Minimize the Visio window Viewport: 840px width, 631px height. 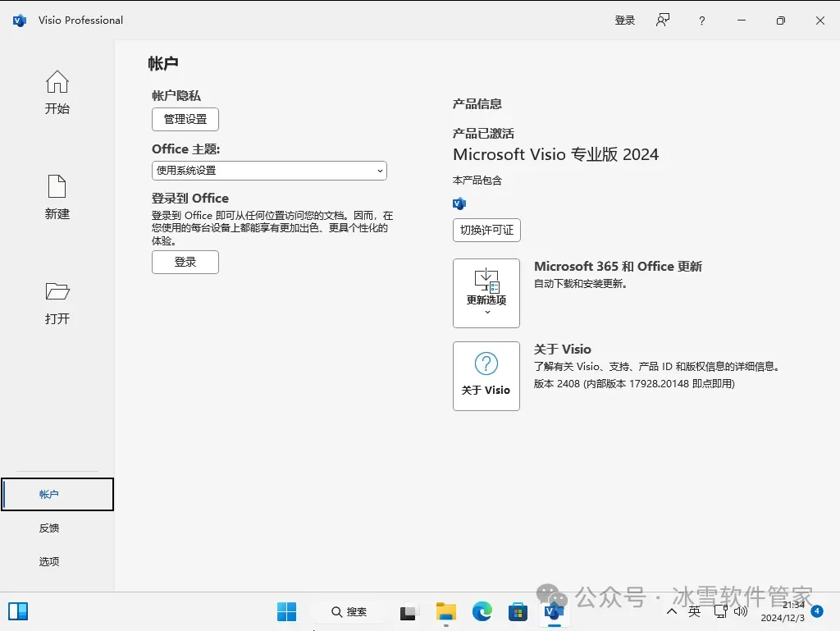(x=742, y=21)
